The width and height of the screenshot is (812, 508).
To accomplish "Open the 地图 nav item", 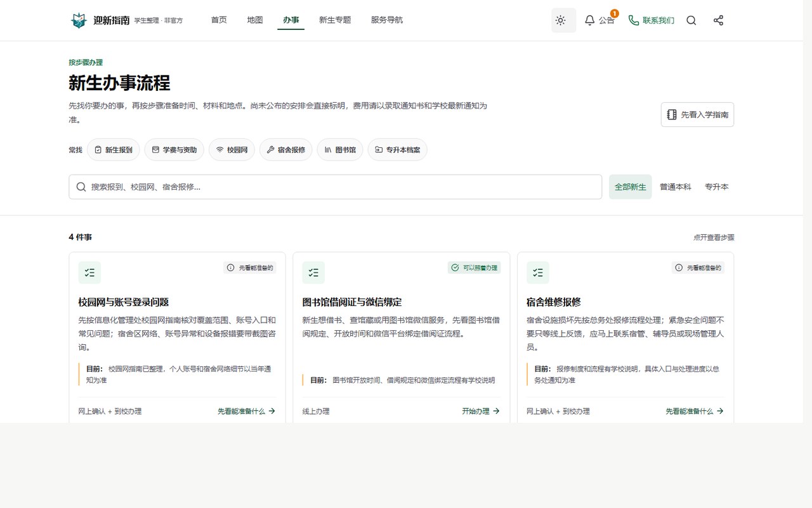I will pos(255,20).
